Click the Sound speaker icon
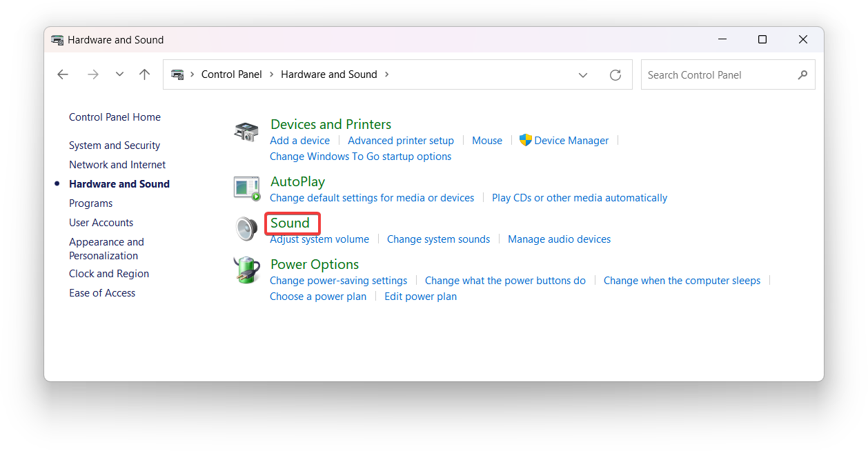 (246, 229)
